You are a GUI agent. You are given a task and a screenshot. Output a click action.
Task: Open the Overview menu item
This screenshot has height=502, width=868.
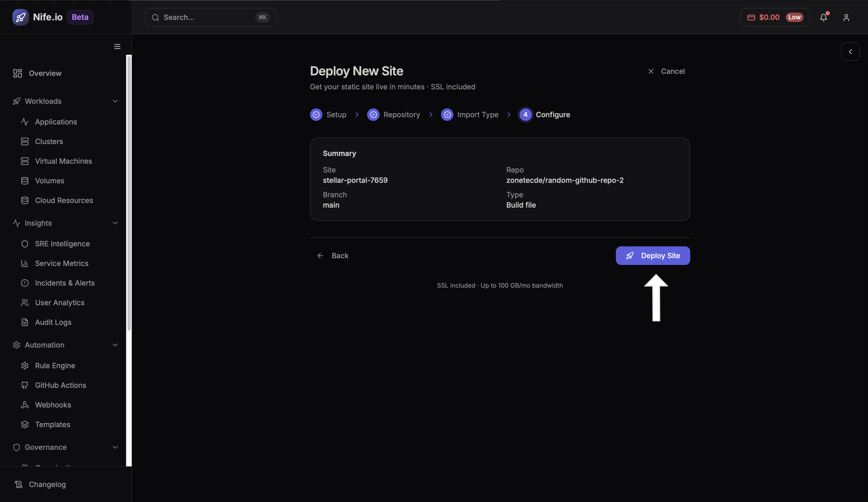[x=45, y=73]
